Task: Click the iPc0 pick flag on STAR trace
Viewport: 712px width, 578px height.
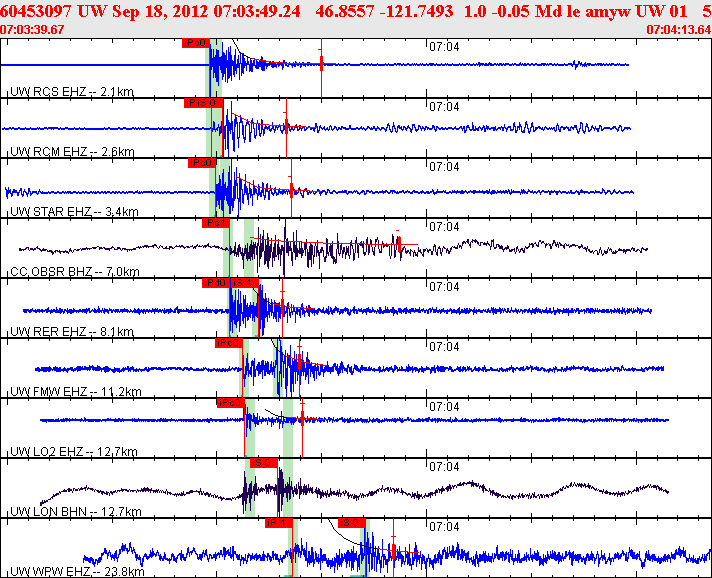Action: (x=202, y=162)
